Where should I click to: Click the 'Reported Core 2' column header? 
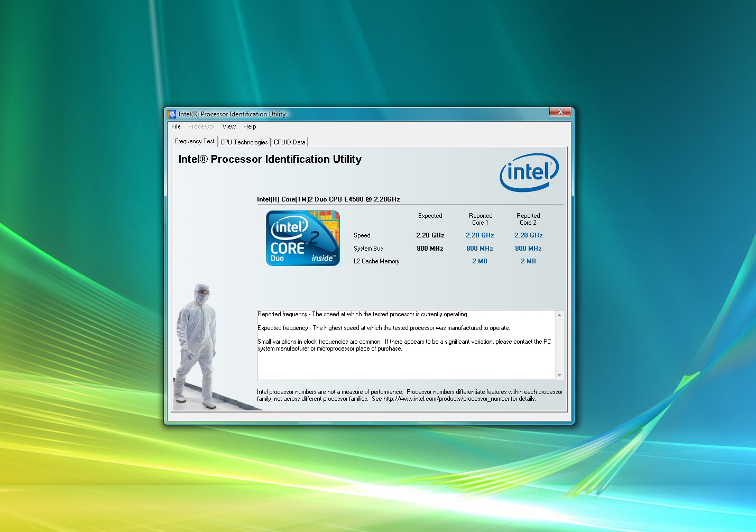pyautogui.click(x=528, y=219)
